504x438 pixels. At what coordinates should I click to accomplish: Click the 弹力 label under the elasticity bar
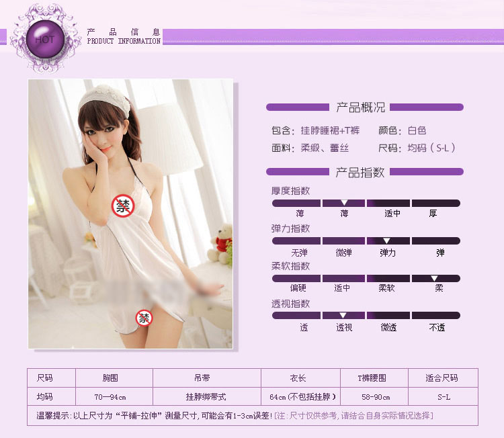388,253
